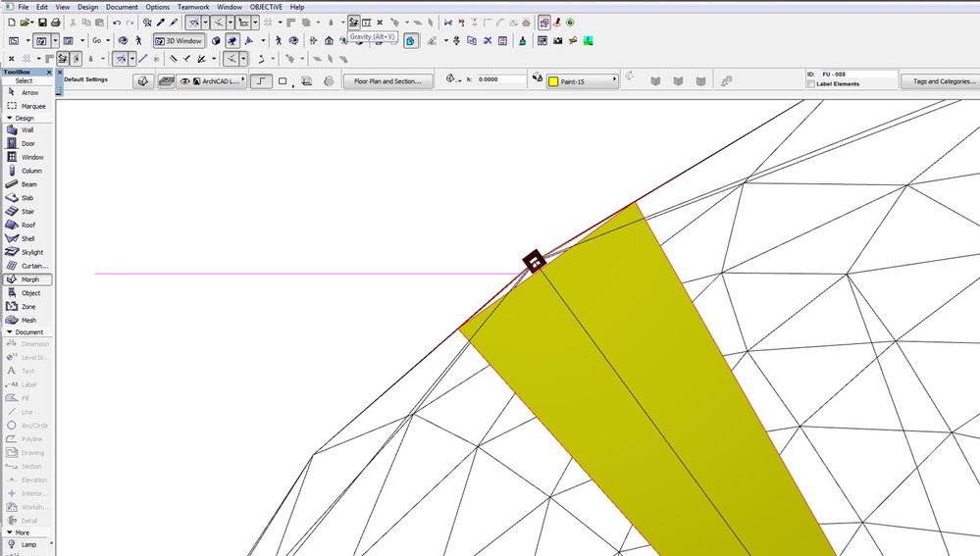Click the yellow Paint-15 color swatch
The image size is (980, 556).
554,81
